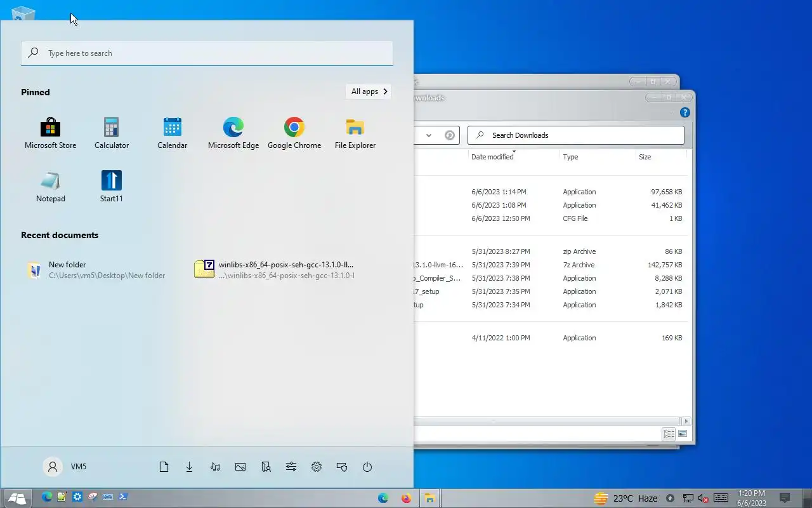Image resolution: width=812 pixels, height=508 pixels.
Task: Click the Windows Security shield icon in Start footer
Action: (x=342, y=467)
